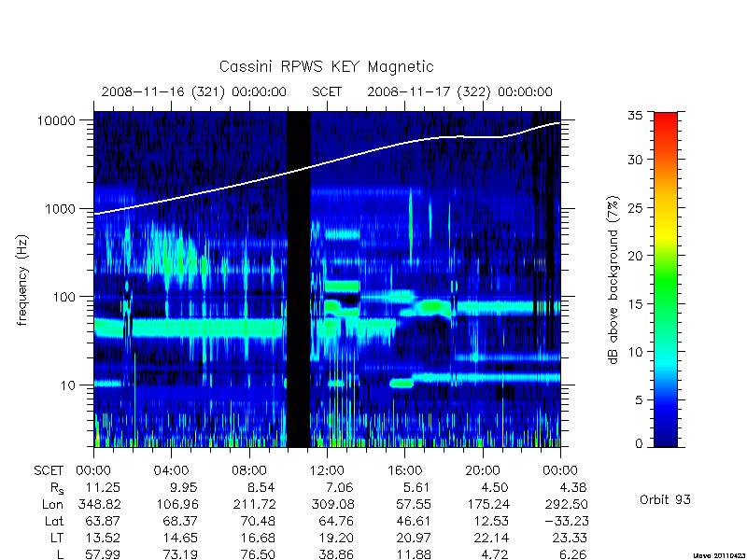Click the SCET row label under the plot
The image size is (747, 560).
tap(49, 471)
